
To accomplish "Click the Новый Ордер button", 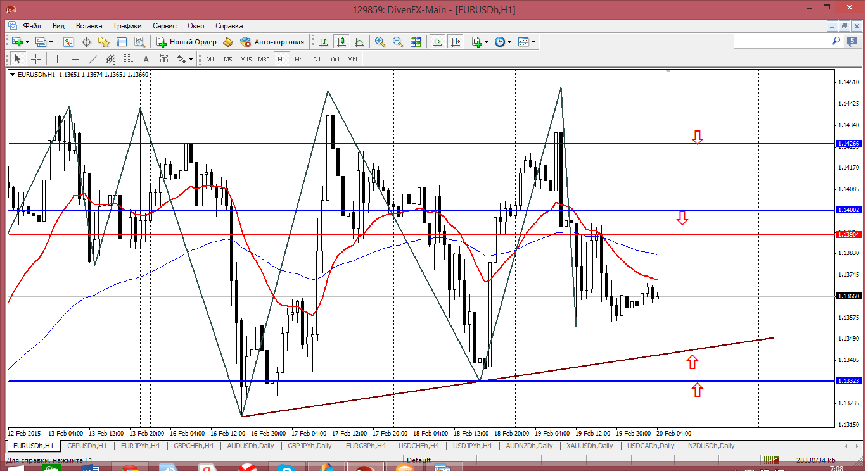I will tap(187, 42).
